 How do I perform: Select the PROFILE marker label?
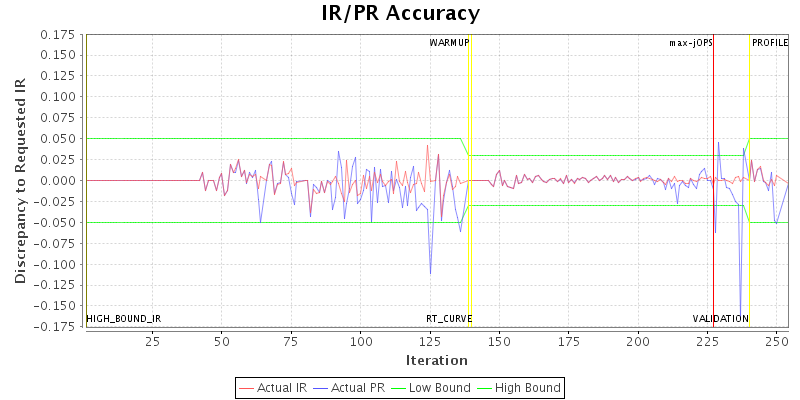point(770,43)
